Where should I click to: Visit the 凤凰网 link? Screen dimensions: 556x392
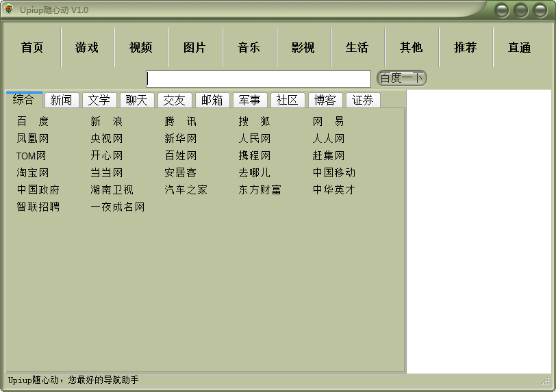[x=33, y=138]
